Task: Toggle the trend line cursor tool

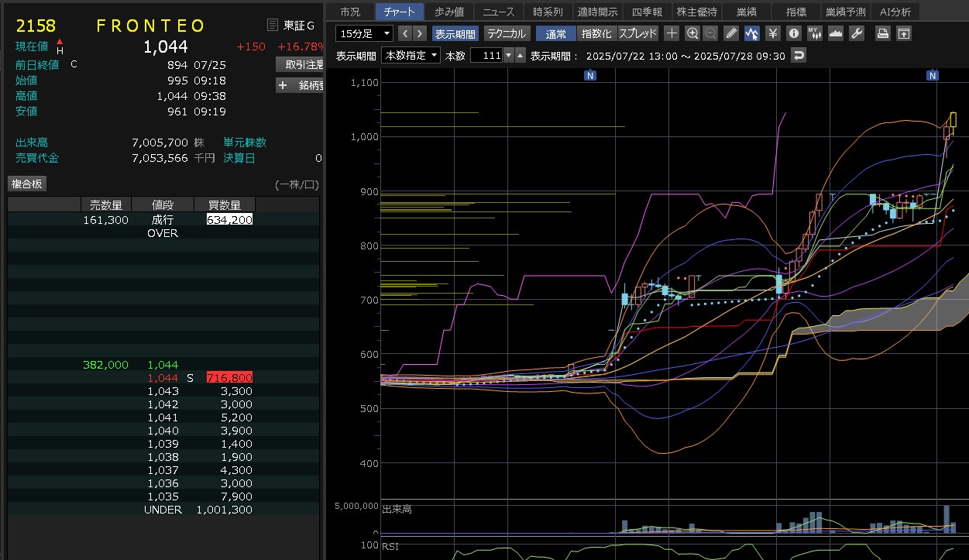Action: coord(751,33)
